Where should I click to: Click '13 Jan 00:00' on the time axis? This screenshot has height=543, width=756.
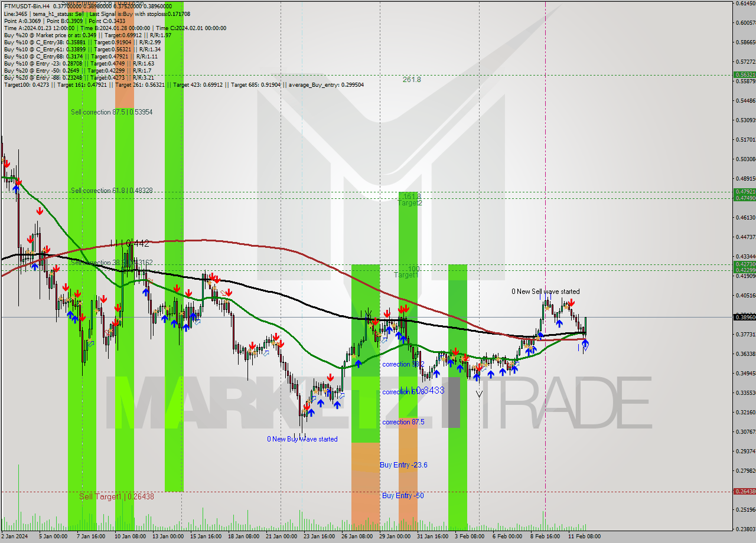click(x=168, y=537)
